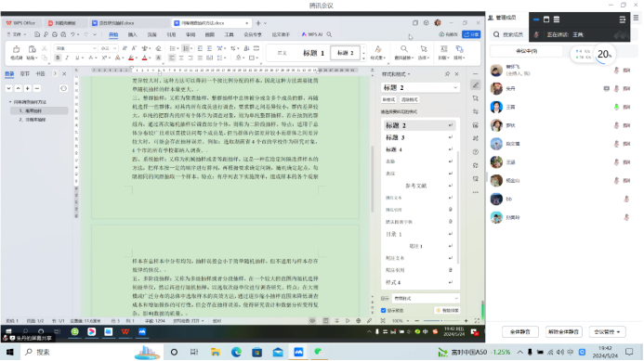644x361 pixels.
Task: Click the unmute all button
Action: point(563,331)
